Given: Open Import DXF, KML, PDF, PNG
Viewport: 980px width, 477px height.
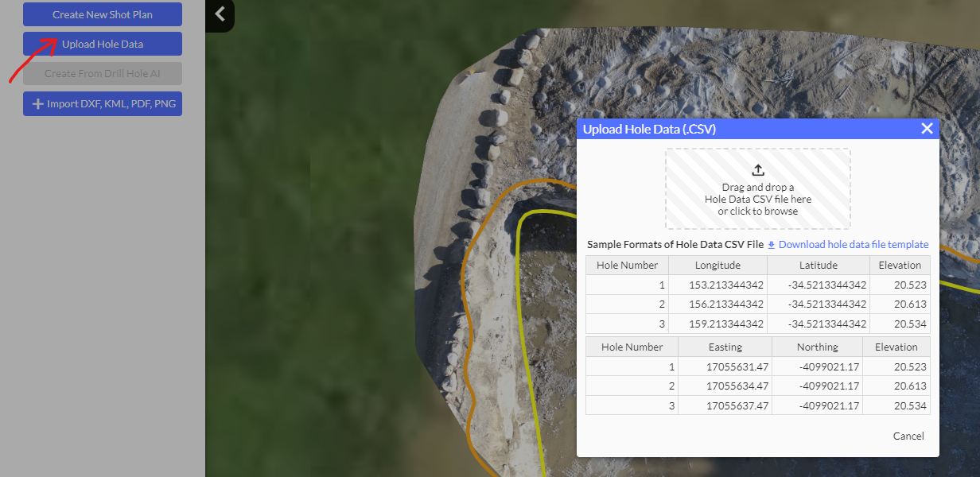Looking at the screenshot, I should [103, 104].
